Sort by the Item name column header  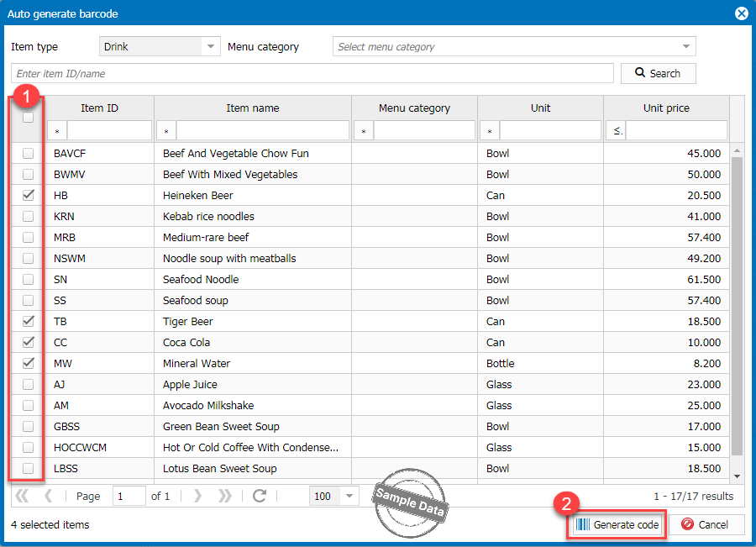(x=253, y=108)
